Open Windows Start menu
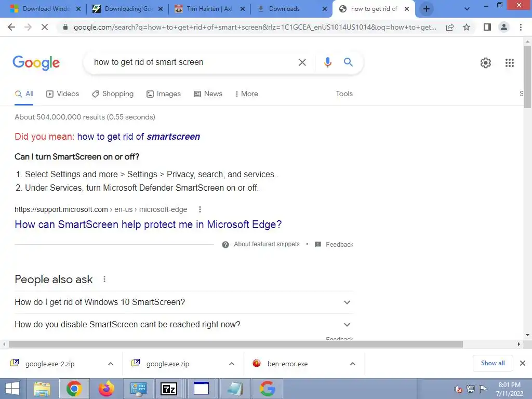This screenshot has width=532, height=399. point(12,389)
